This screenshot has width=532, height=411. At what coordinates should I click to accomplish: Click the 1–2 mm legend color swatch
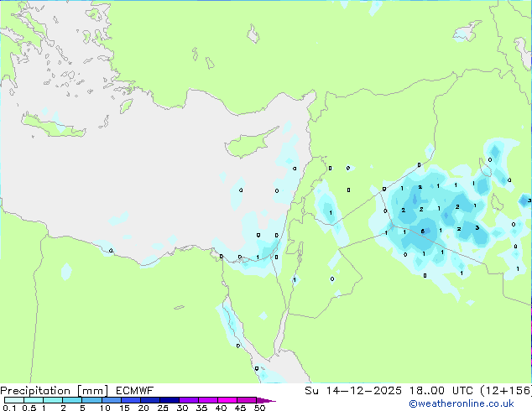point(53,400)
